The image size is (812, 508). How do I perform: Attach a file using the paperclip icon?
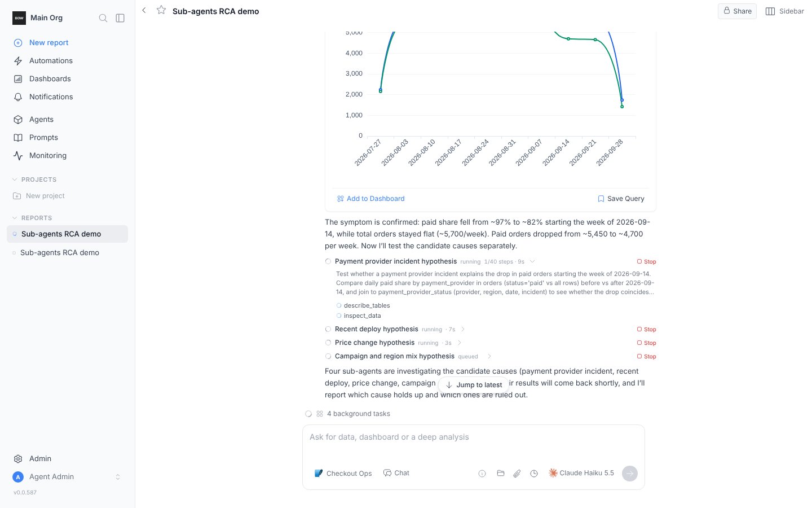(x=517, y=474)
